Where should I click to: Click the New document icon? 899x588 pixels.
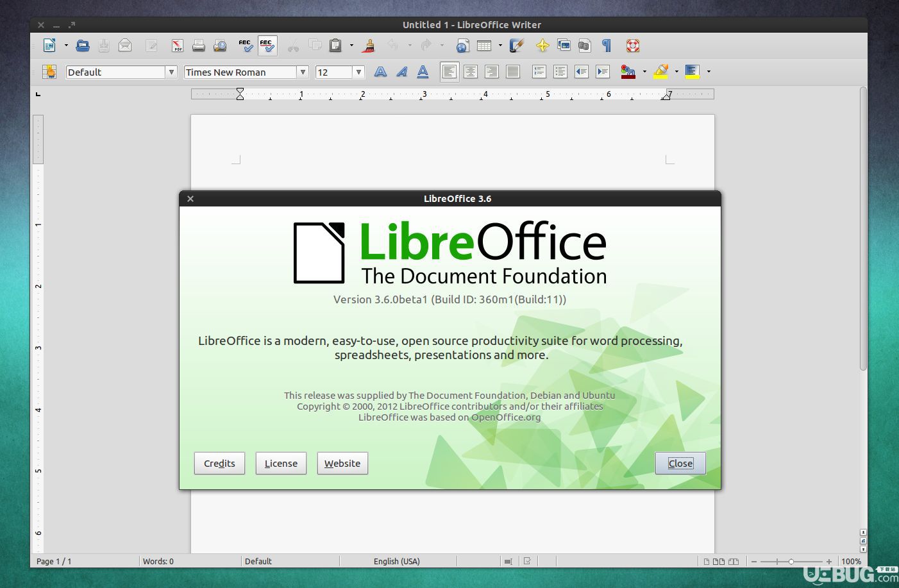[x=49, y=46]
